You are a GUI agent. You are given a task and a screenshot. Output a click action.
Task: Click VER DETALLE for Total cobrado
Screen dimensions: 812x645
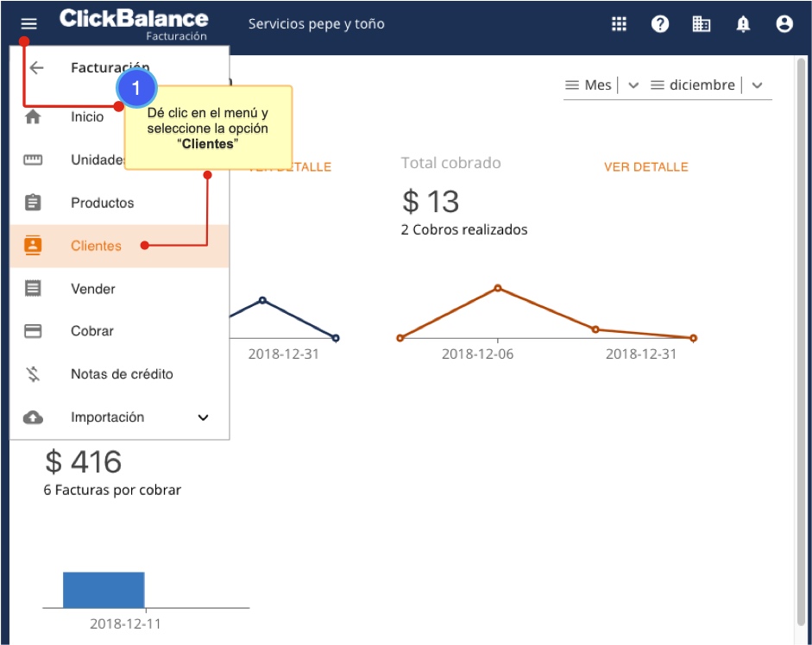[x=645, y=167]
